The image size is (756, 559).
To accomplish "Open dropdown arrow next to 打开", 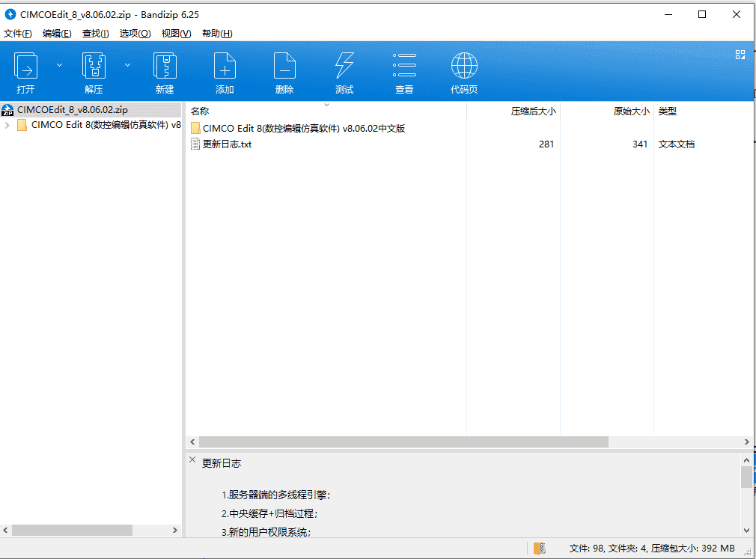I will coord(59,64).
